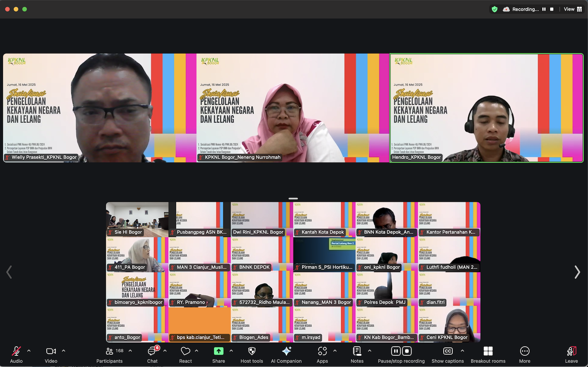Toggle the Video camera on or off

pos(51,351)
